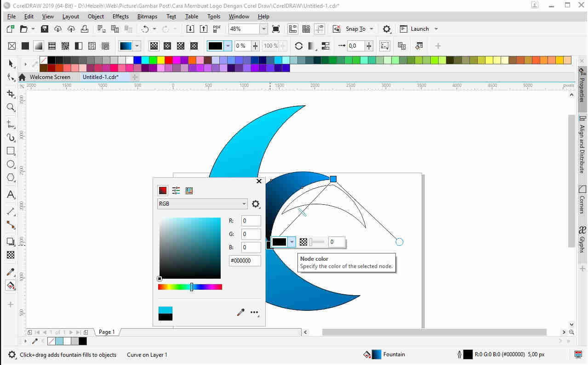The image size is (588, 365).
Task: Click the Print icon
Action: 85,29
